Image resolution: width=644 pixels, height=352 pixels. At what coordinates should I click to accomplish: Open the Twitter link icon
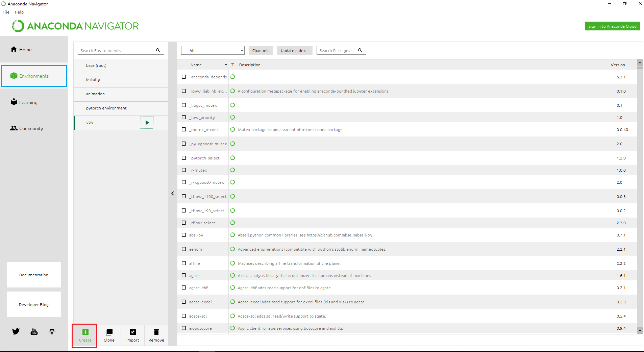tap(16, 331)
